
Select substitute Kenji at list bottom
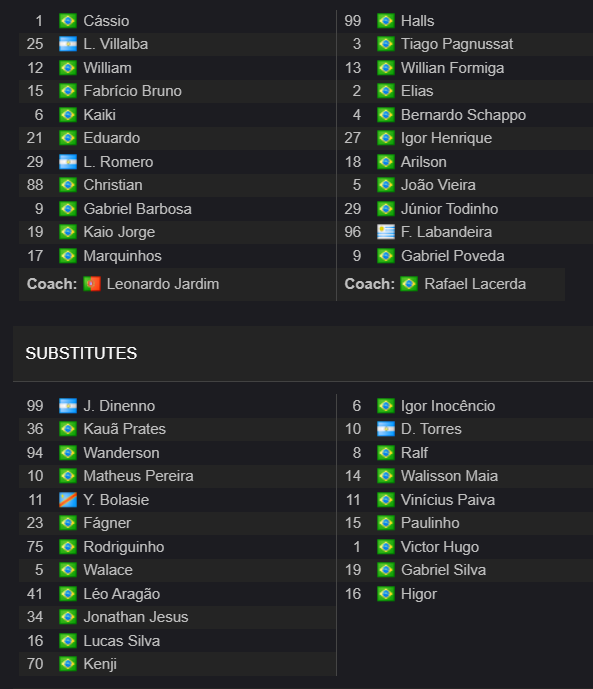pos(100,664)
